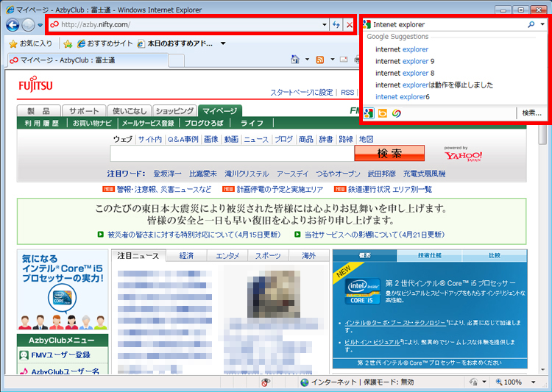Click the Read mail envelope icon

click(x=344, y=60)
